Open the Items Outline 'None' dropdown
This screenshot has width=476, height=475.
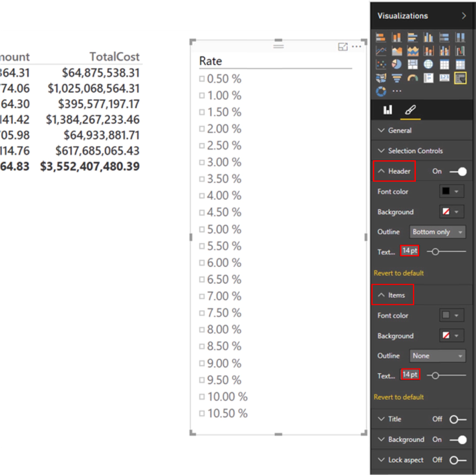(437, 356)
